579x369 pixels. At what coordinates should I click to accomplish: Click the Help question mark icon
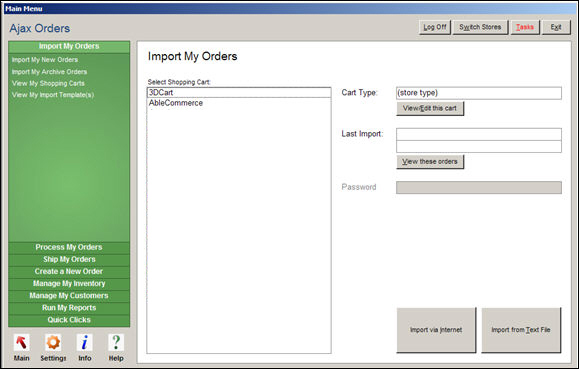pos(116,342)
